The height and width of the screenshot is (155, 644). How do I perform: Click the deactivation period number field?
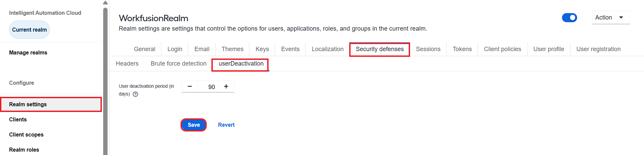coord(208,87)
